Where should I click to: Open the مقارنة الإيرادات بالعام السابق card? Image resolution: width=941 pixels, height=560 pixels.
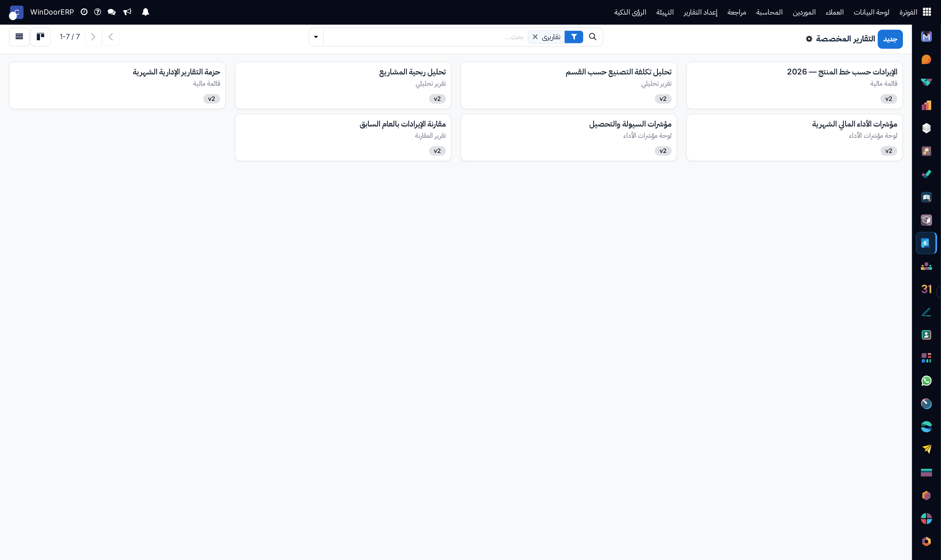(x=343, y=137)
